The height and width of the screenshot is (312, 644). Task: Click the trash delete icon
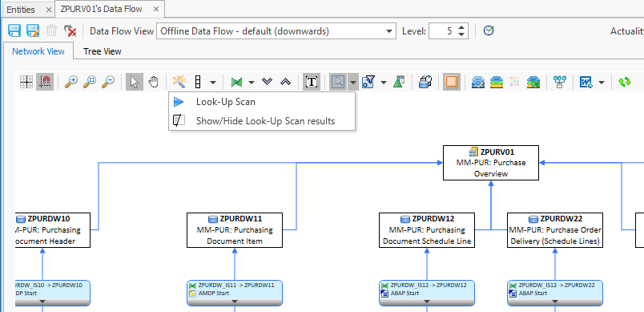[52, 30]
